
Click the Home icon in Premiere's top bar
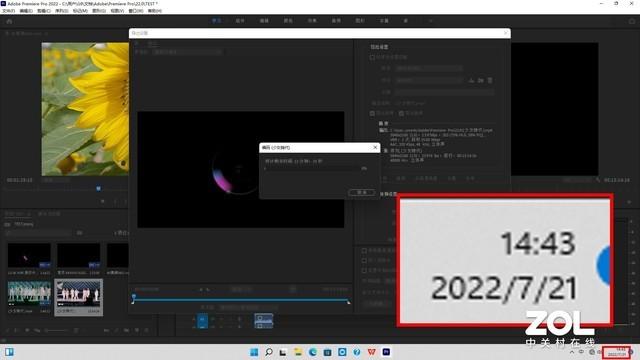pyautogui.click(x=9, y=21)
